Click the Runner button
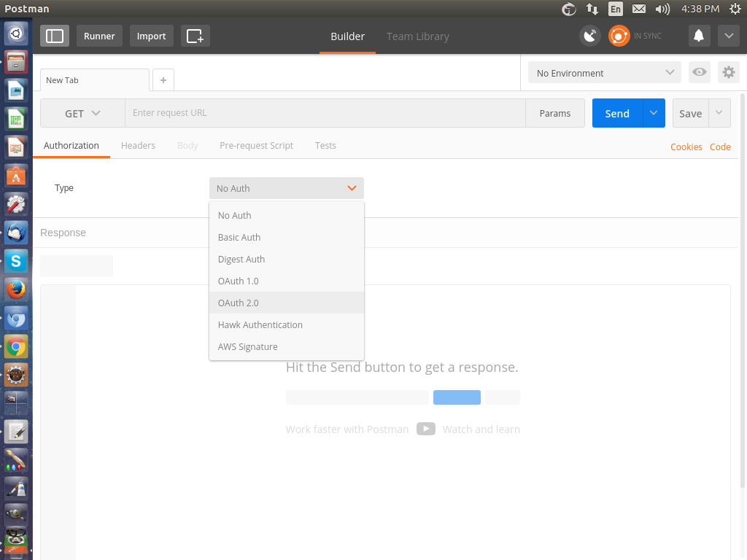The width and height of the screenshot is (747, 560). (x=99, y=36)
